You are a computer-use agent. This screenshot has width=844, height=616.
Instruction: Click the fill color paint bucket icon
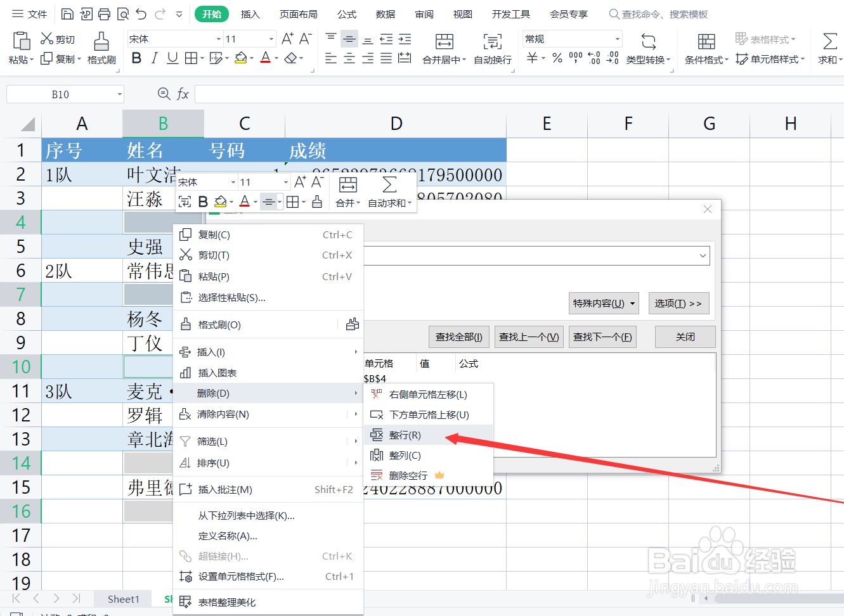pos(242,58)
